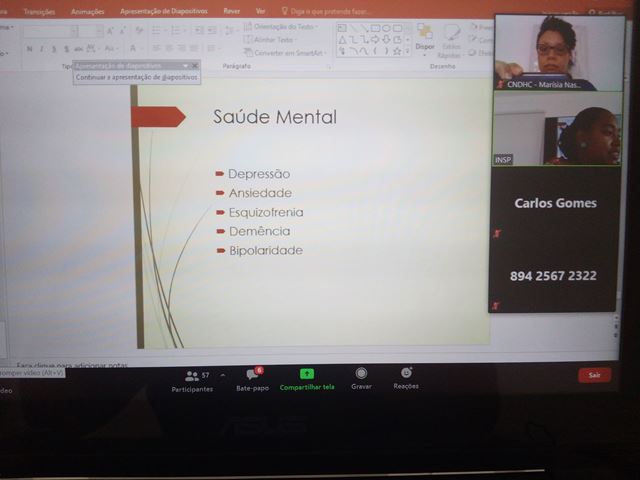Switch to the Animações ribbon tab
The width and height of the screenshot is (640, 480).
click(87, 11)
